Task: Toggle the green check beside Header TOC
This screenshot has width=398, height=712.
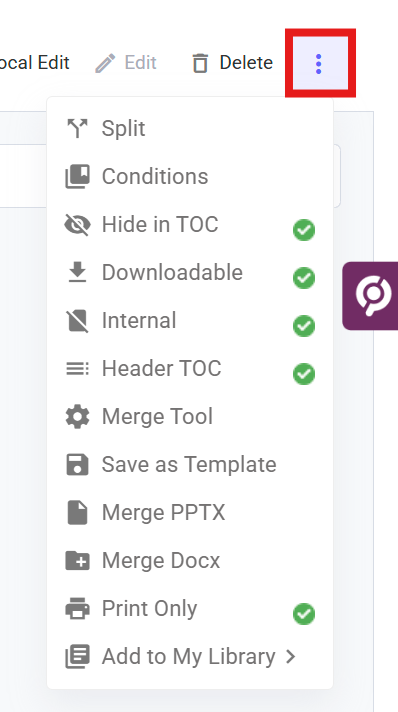Action: click(x=304, y=374)
